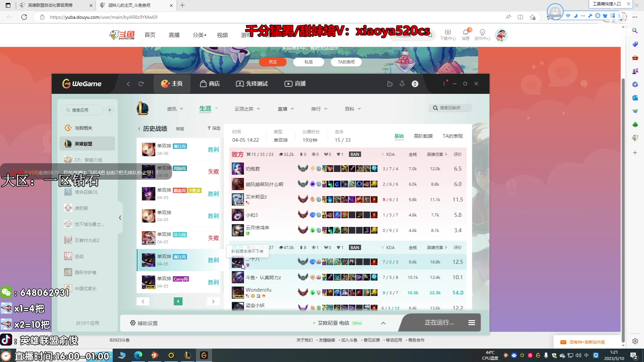Open 隐形守护者 in the game list
Image resolution: width=644 pixels, height=362 pixels.
click(x=87, y=273)
